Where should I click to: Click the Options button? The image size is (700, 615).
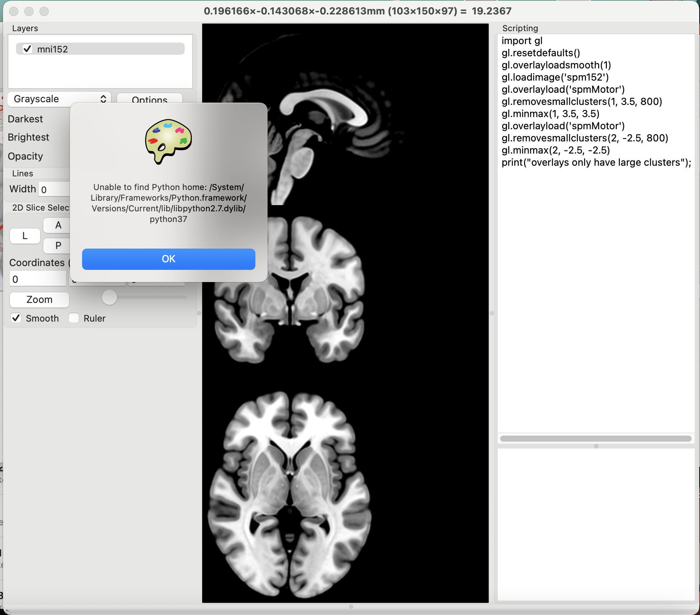point(149,99)
